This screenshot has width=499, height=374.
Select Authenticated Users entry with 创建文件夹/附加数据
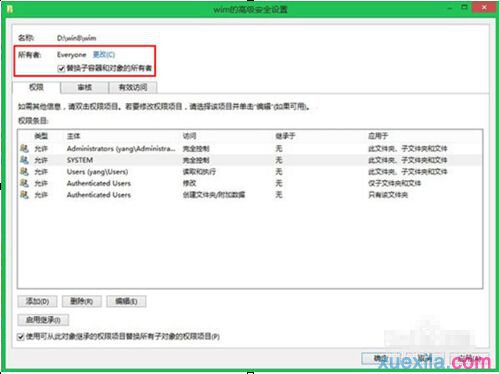click(x=250, y=195)
